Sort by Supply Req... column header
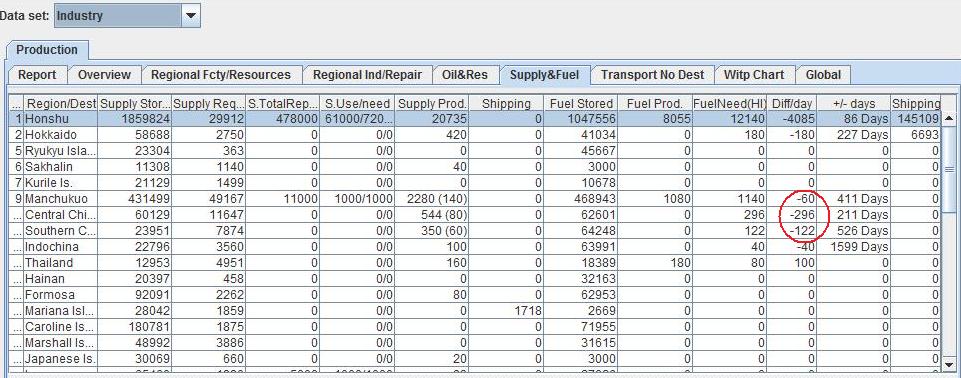 [x=208, y=104]
